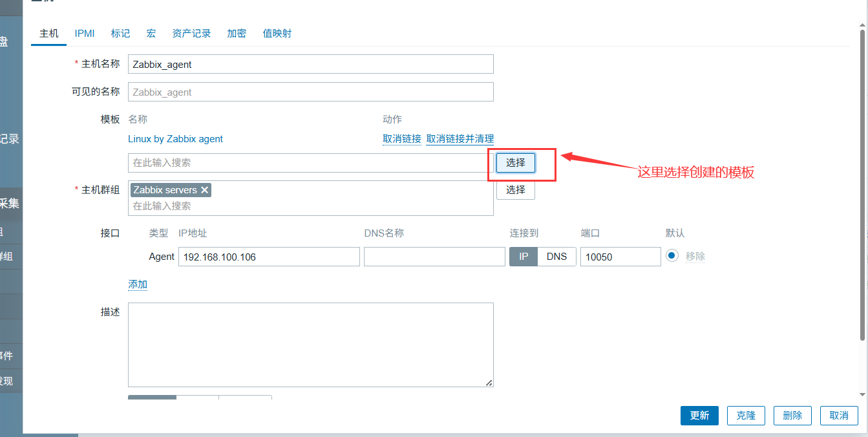Remove the Zabbix servers host group tag
Screen dimensions: 868x437
[204, 190]
